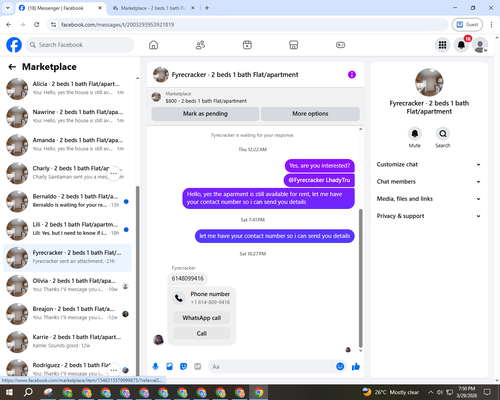Open Chrome three-dot menu
500x400 pixels.
point(491,25)
